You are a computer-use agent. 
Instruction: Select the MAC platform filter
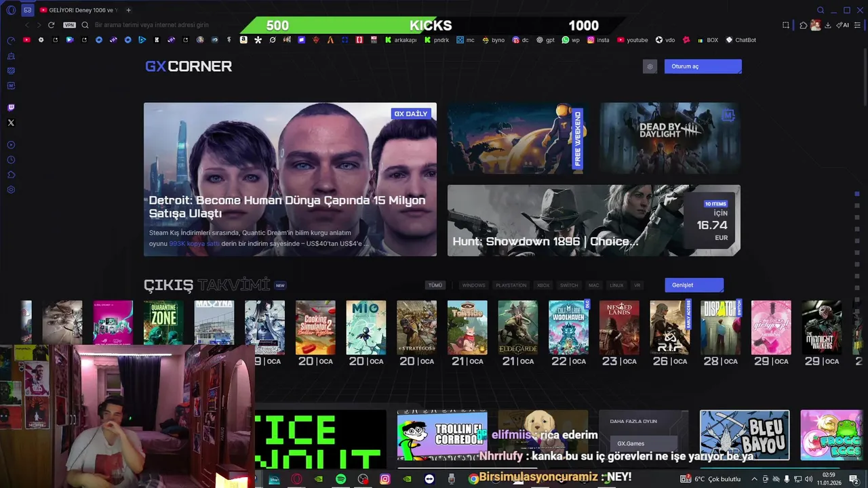(594, 285)
